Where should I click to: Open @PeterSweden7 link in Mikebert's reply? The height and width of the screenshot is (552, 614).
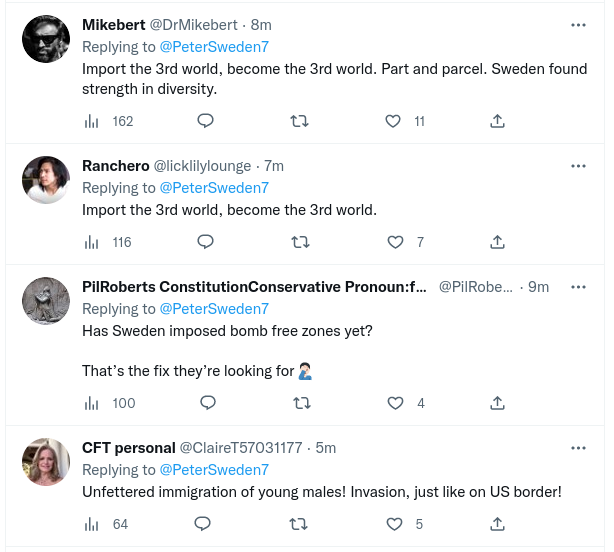214,46
